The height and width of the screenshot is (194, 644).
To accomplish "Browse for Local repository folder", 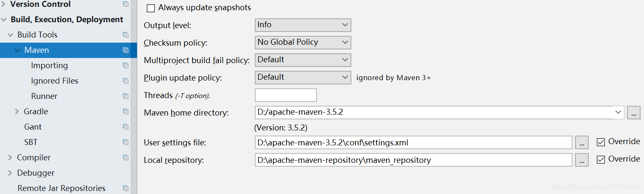I will click(x=582, y=160).
